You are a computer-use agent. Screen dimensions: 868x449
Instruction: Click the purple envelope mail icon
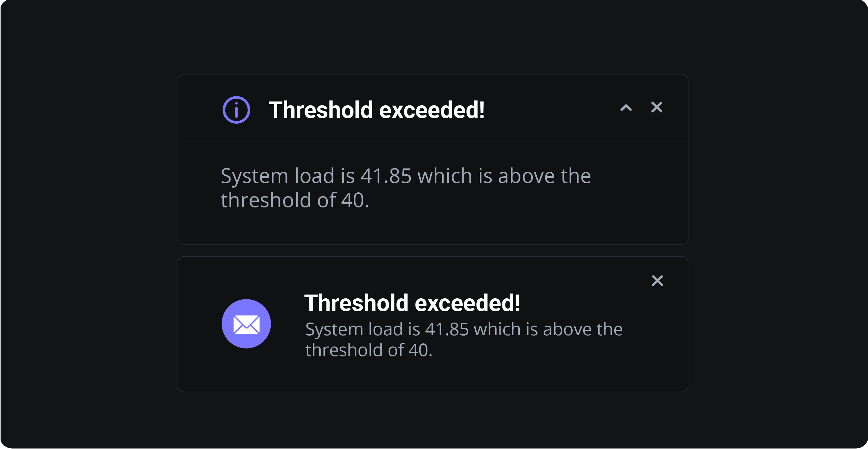coord(246,324)
